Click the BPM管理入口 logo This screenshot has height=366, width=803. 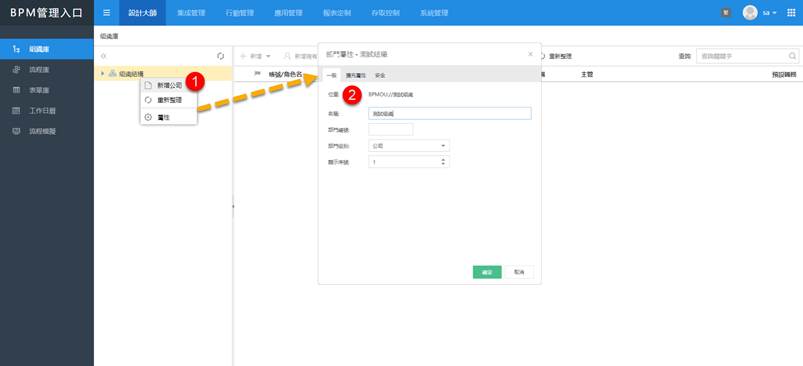(47, 13)
